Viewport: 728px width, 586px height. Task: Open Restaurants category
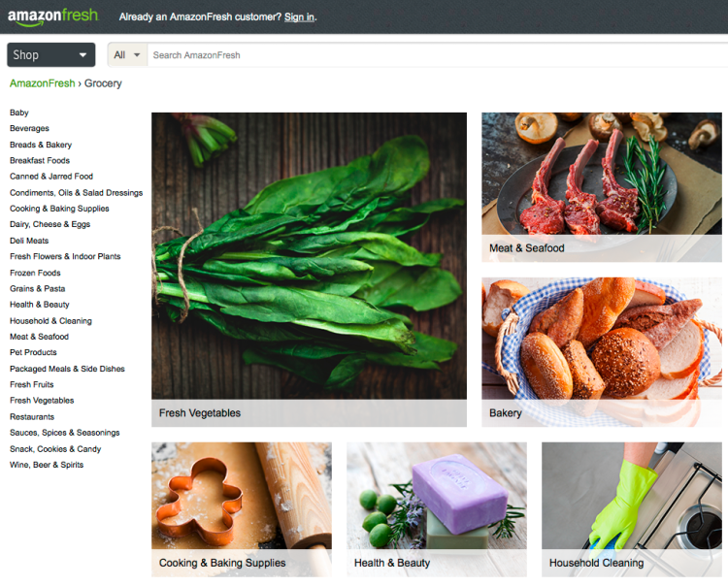[x=32, y=416]
